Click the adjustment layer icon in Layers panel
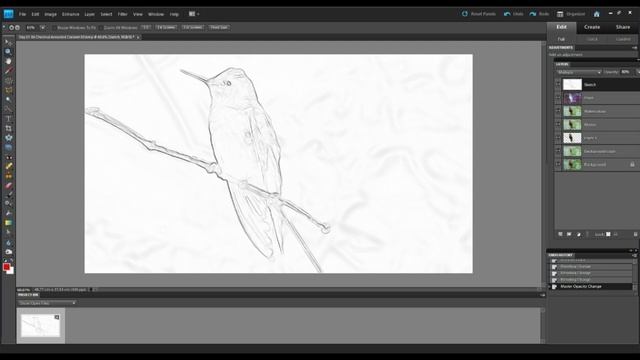The height and width of the screenshot is (360, 640). (x=578, y=234)
